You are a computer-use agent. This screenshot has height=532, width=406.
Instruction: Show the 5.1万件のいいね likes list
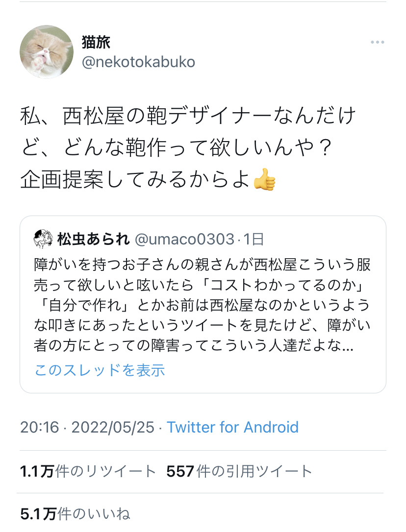coord(75,514)
